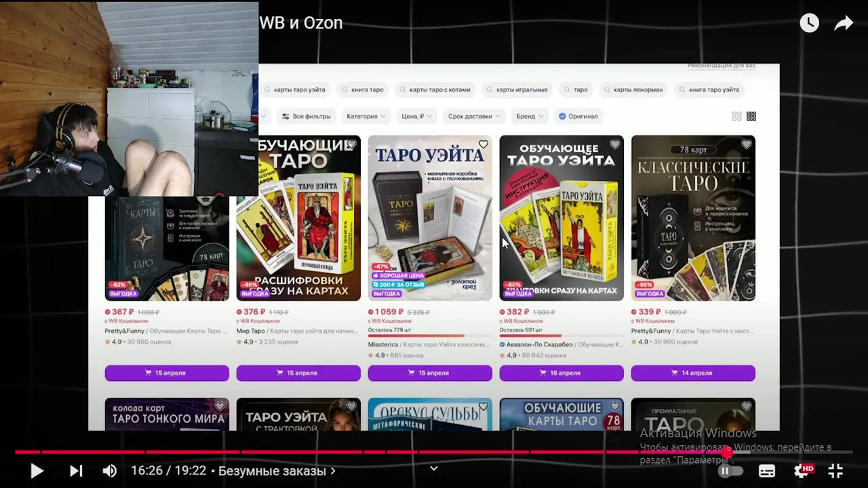Open the HD settings gear
Image resolution: width=868 pixels, height=488 pixels.
point(803,470)
